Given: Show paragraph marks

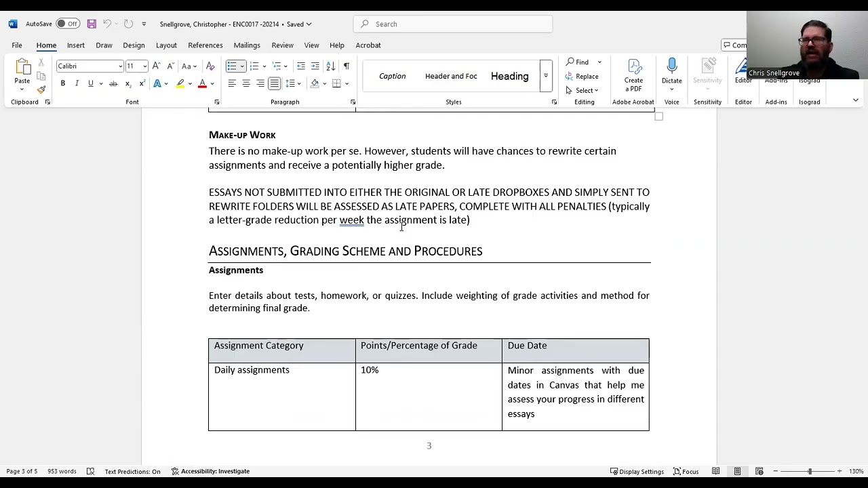Looking at the screenshot, I should click(x=346, y=66).
